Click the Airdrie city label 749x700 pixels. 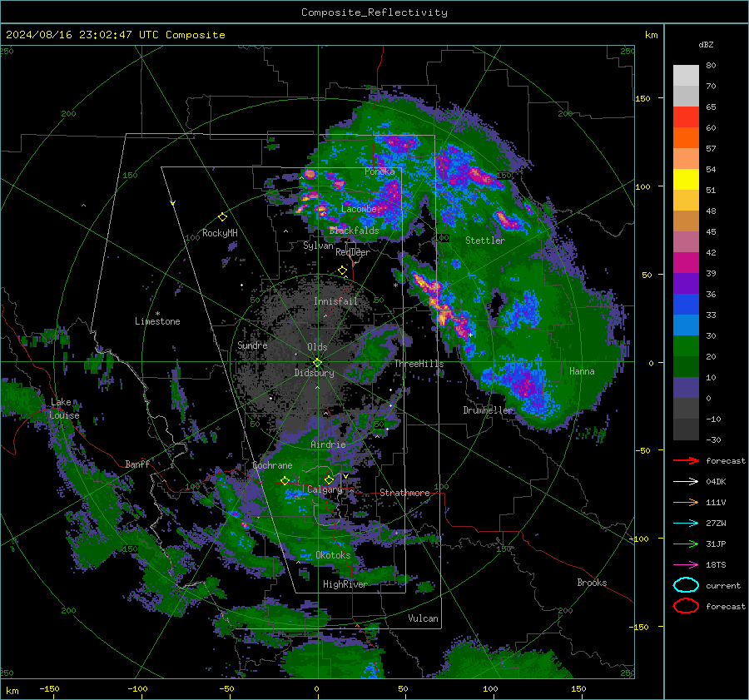pos(328,444)
